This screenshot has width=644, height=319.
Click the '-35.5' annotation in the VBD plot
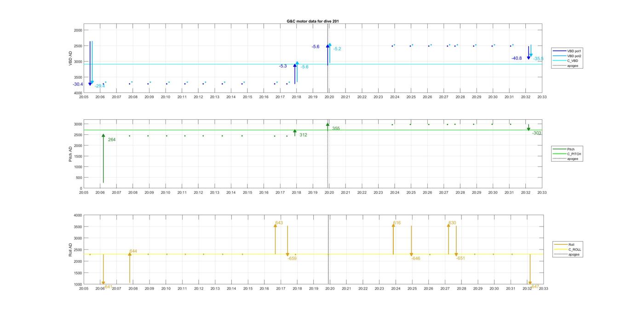[538, 59]
